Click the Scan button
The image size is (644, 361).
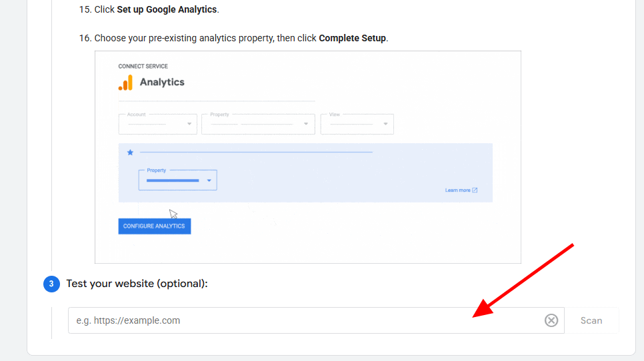tap(591, 320)
